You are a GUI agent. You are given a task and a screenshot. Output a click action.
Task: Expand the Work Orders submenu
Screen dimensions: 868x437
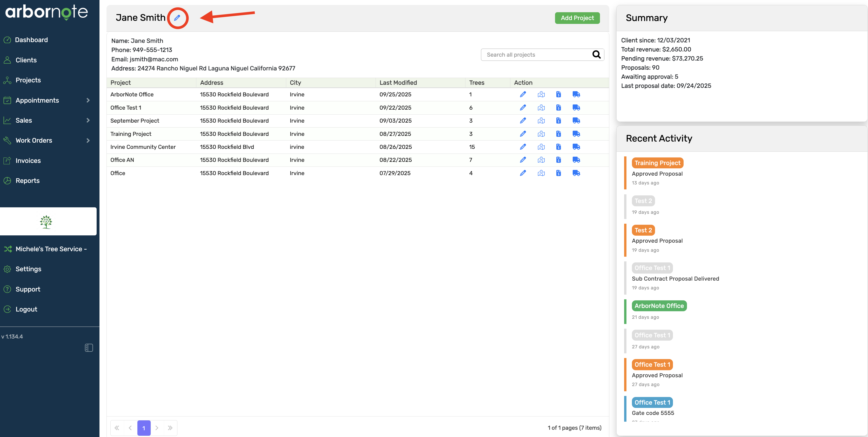88,140
